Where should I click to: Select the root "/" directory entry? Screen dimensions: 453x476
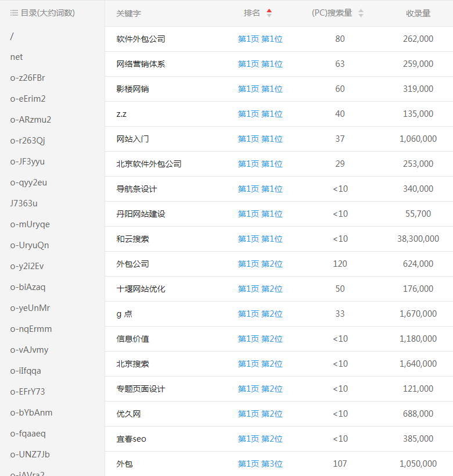pos(12,36)
